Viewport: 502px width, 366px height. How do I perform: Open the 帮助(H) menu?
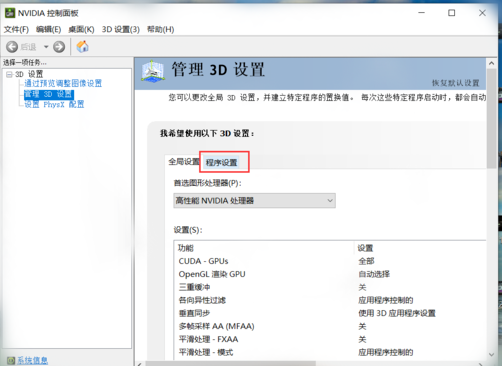tap(161, 30)
